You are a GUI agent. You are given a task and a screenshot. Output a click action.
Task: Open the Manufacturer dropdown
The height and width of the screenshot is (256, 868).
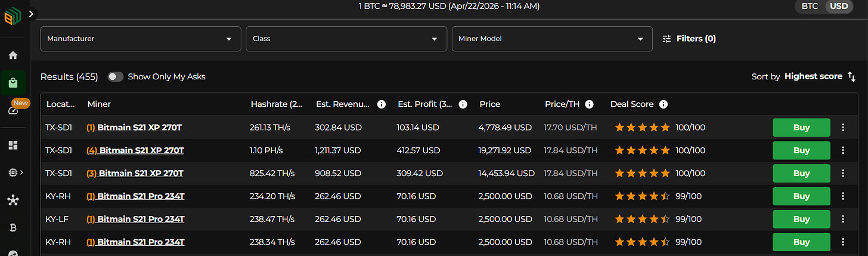tap(141, 38)
